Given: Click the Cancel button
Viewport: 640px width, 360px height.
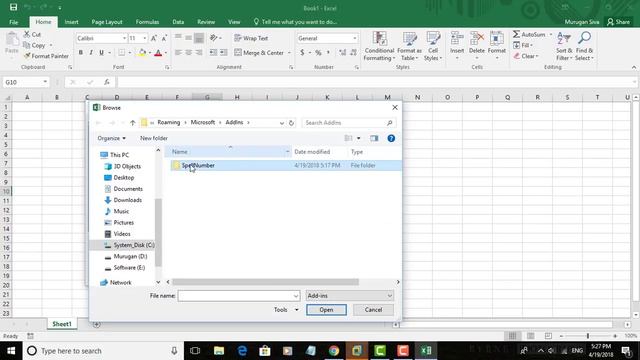Looking at the screenshot, I should click(x=373, y=310).
